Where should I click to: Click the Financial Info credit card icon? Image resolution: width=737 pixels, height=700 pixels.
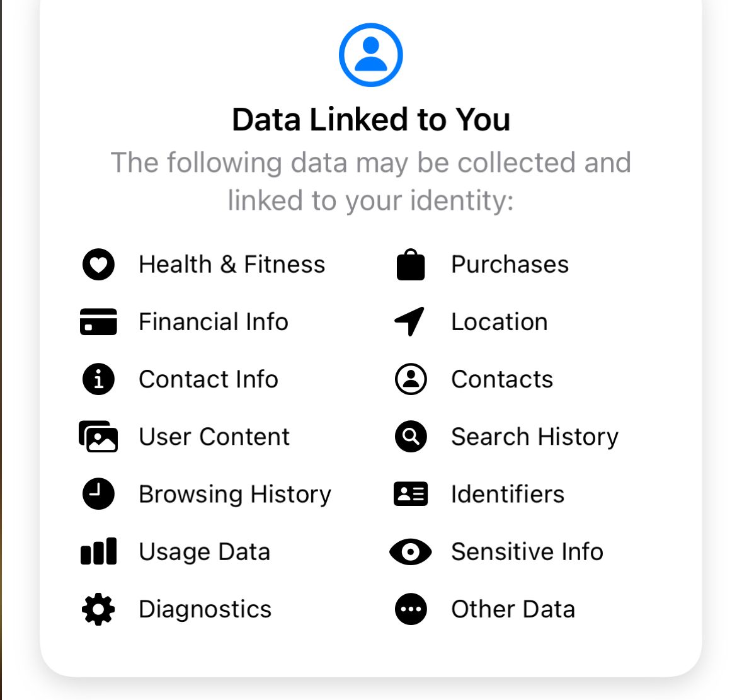(x=98, y=322)
